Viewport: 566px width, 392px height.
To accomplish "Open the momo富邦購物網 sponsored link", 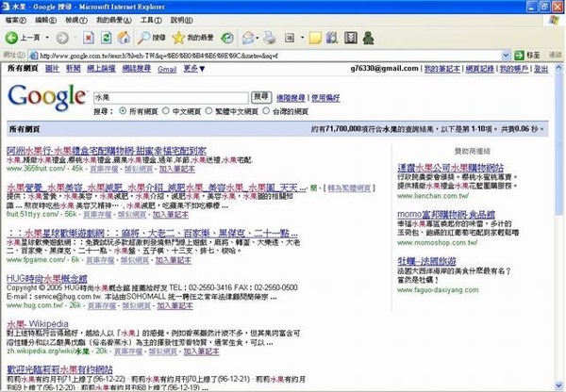I will (446, 214).
